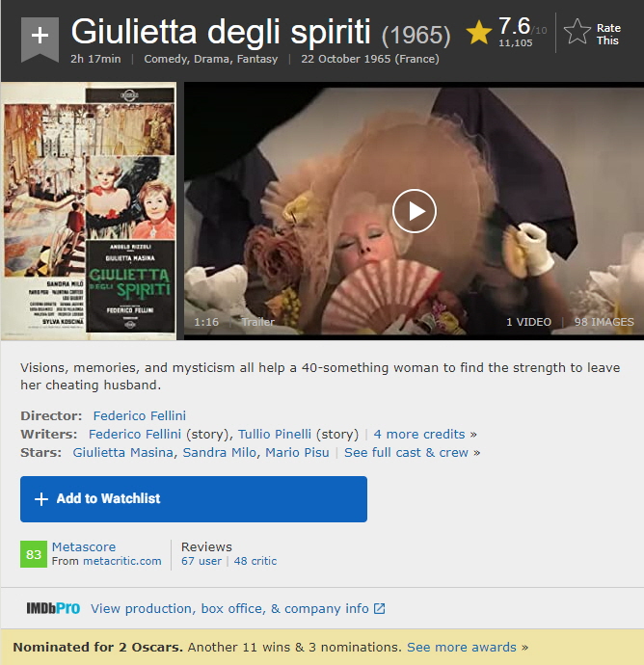Open the Giulietta degli spiriti poster thumbnail
The image size is (644, 665).
click(89, 211)
